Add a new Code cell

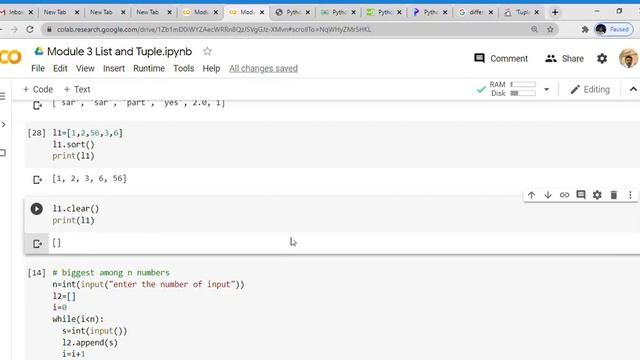click(x=38, y=89)
